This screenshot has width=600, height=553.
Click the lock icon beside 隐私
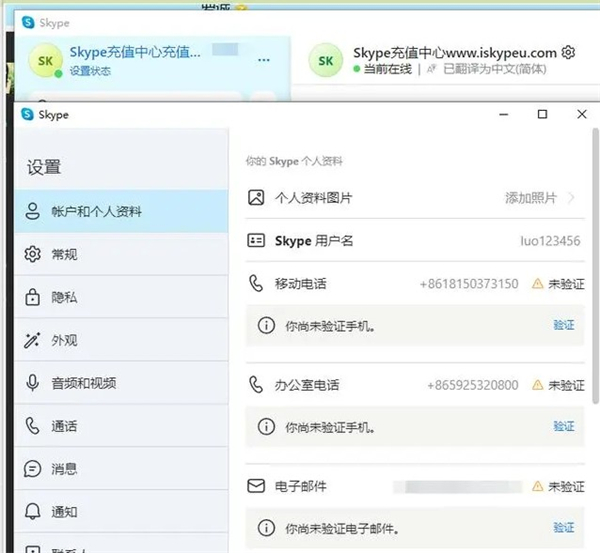click(x=33, y=297)
